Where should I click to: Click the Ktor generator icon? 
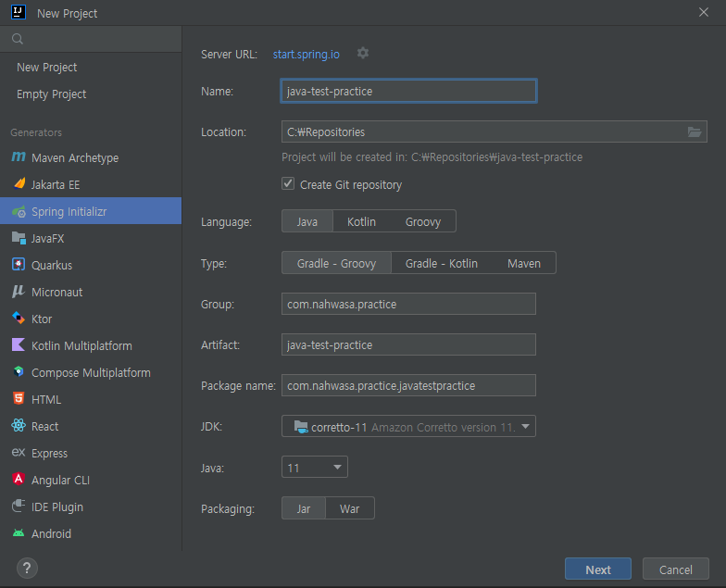[19, 319]
